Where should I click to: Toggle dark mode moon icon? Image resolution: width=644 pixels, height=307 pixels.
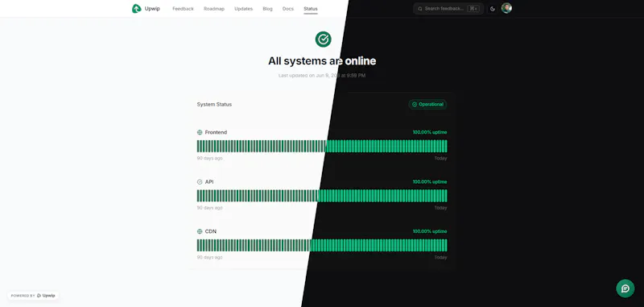[493, 9]
